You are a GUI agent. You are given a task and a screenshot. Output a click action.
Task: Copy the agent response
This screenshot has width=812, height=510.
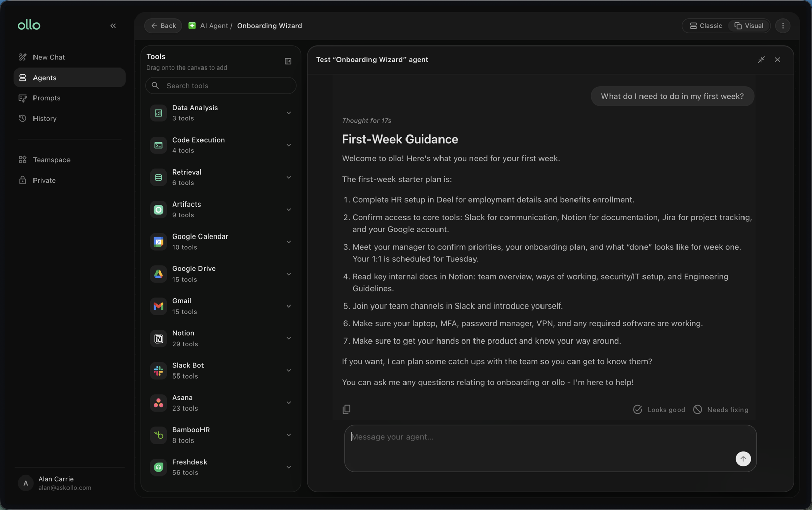click(346, 410)
